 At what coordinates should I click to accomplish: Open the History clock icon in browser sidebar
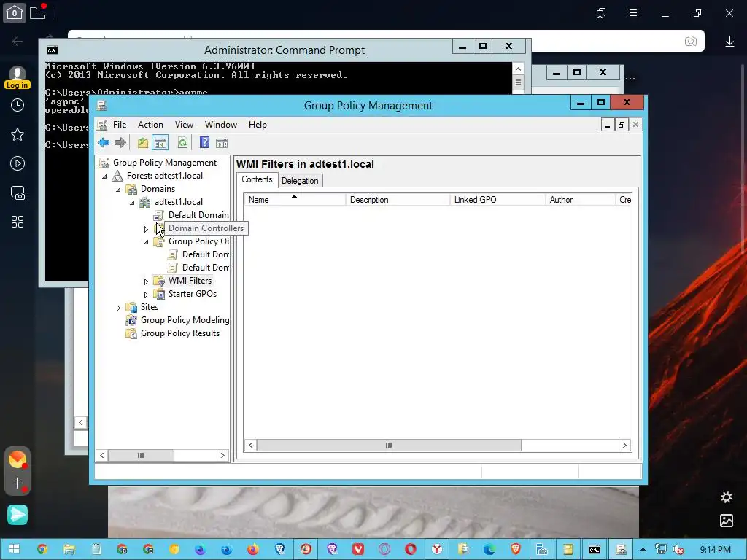tap(18, 105)
